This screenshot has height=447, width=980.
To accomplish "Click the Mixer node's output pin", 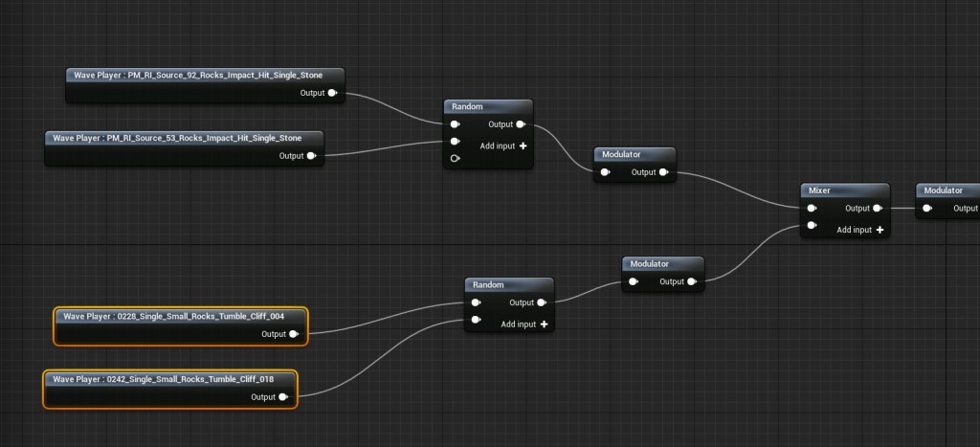I will (877, 208).
